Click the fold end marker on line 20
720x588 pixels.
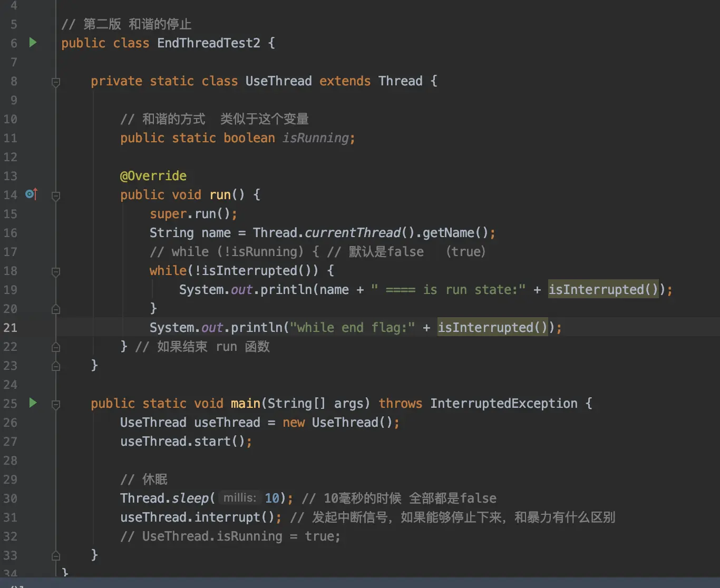coord(56,309)
